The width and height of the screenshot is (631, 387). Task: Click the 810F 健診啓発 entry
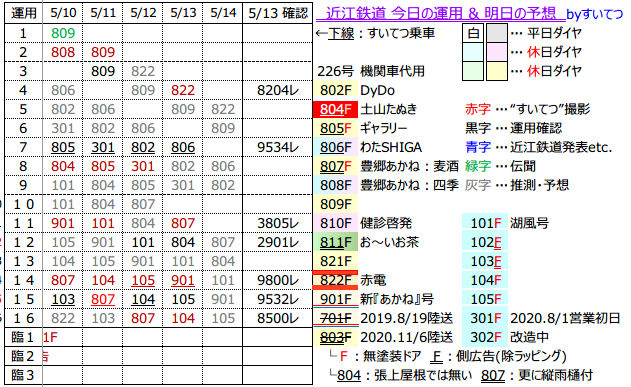click(x=363, y=223)
